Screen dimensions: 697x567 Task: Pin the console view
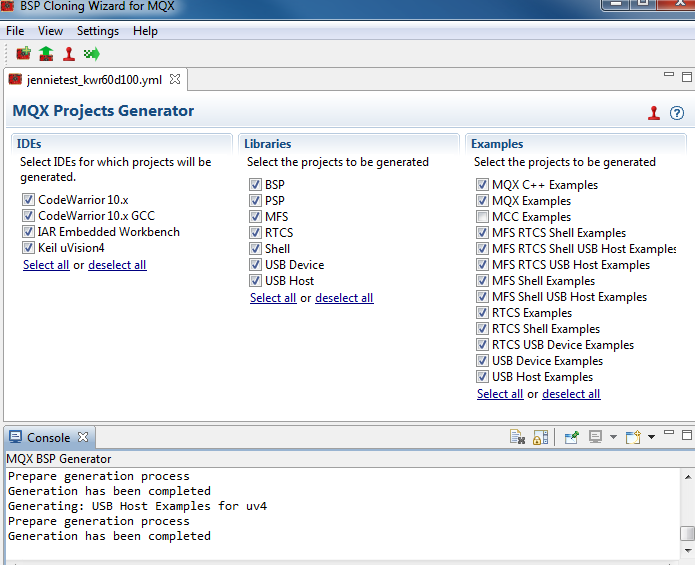click(x=572, y=437)
